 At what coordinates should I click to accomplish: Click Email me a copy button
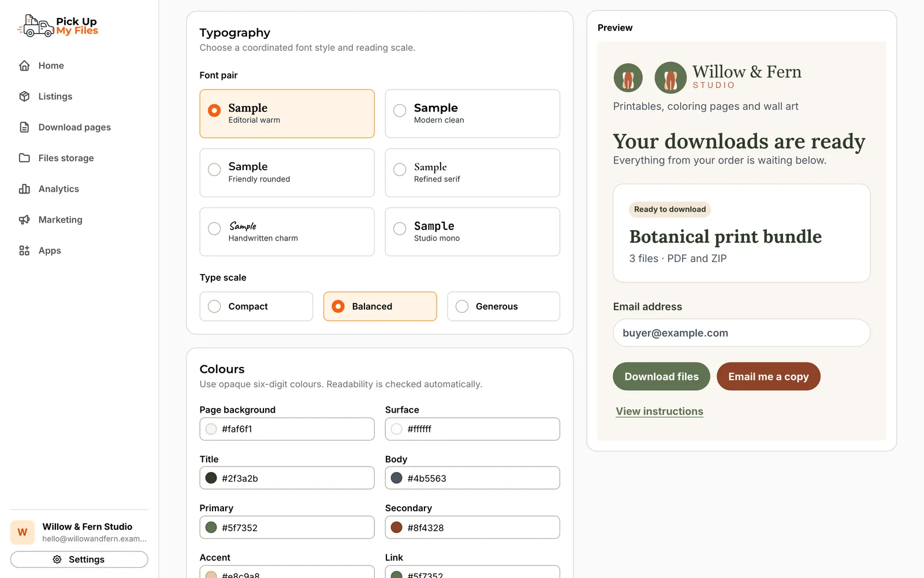pos(769,376)
